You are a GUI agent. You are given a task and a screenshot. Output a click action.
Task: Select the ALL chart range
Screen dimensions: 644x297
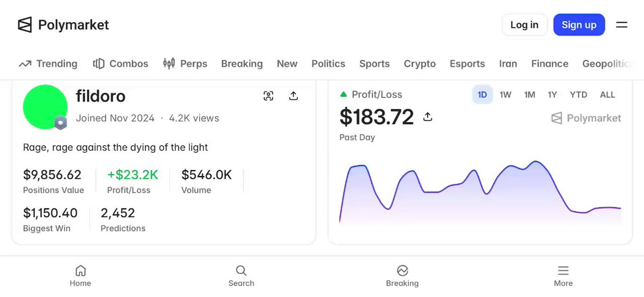point(608,95)
